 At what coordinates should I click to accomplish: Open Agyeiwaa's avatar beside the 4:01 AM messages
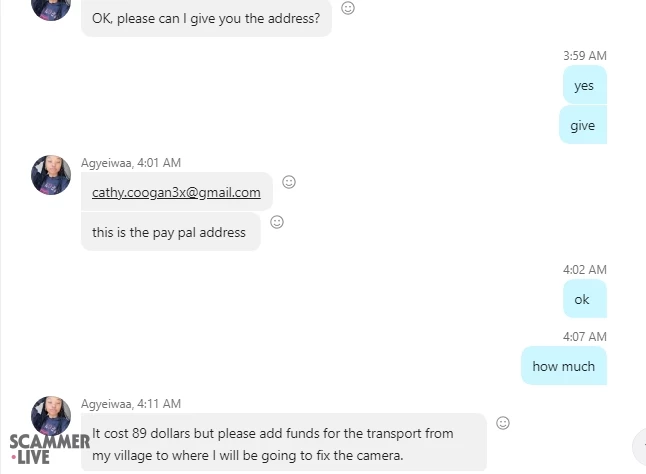51,175
